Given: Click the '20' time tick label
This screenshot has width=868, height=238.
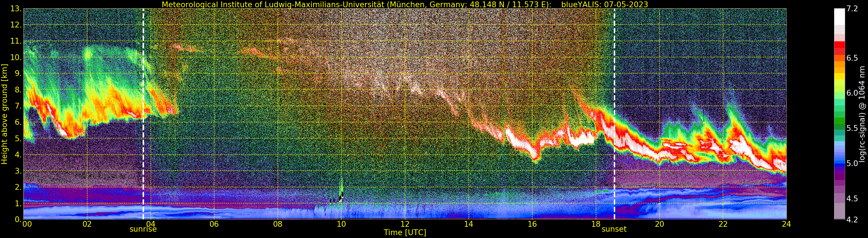Looking at the screenshot, I should [659, 224].
